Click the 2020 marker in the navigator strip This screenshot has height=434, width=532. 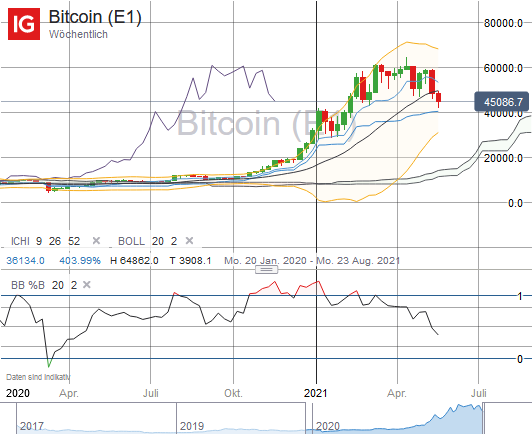[328, 426]
